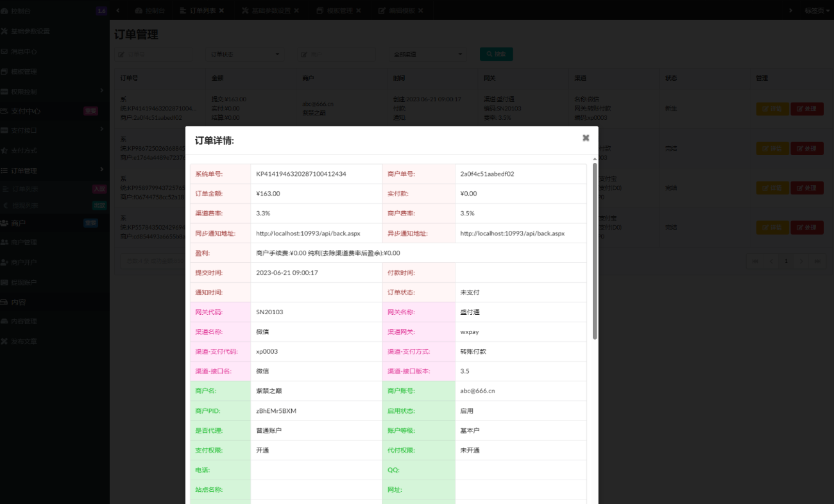
Task: Click the 权限控制 icon in the sidebar
Action: coord(4,91)
